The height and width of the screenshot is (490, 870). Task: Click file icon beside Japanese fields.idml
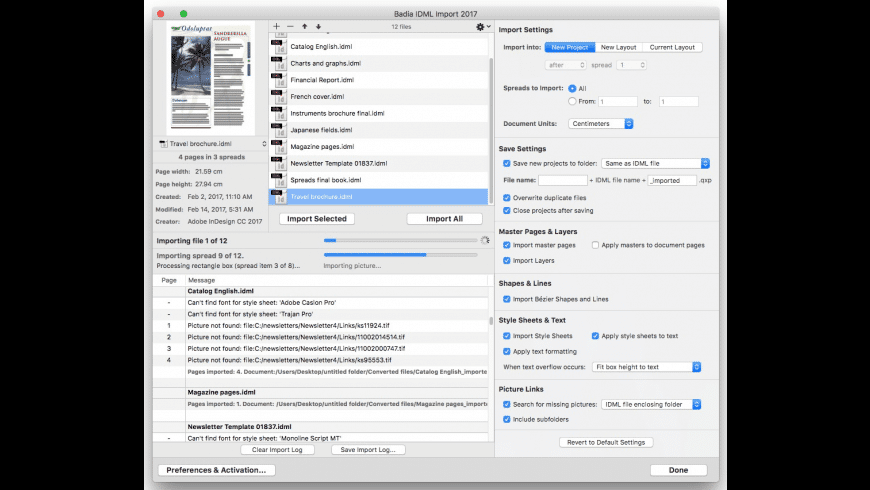(279, 130)
